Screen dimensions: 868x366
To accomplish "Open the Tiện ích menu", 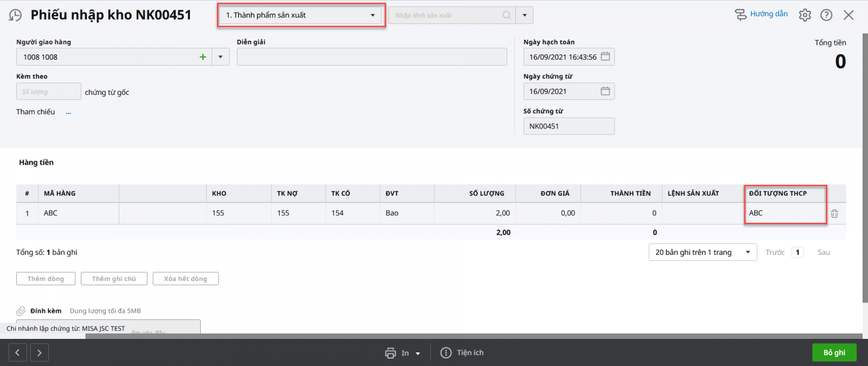I will [462, 352].
